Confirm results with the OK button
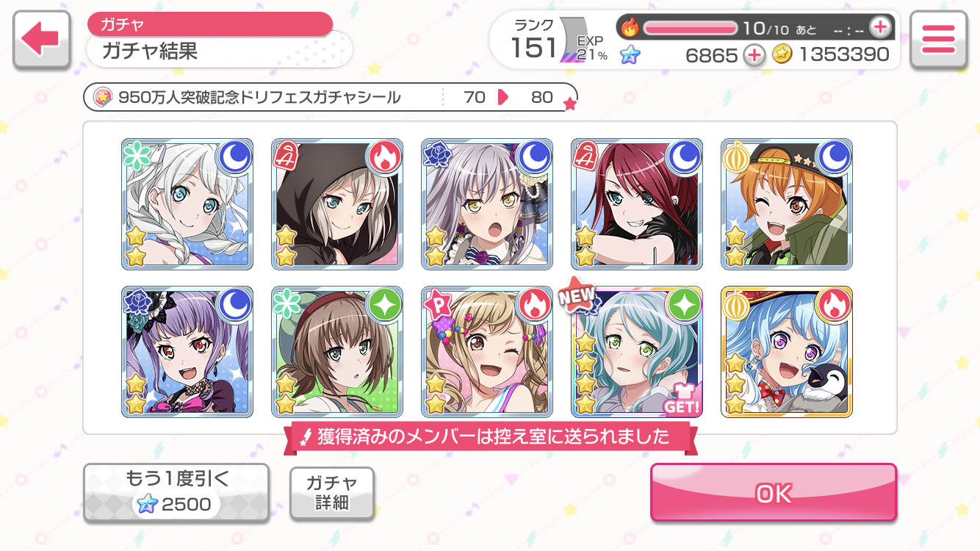This screenshot has width=980, height=551. [774, 493]
